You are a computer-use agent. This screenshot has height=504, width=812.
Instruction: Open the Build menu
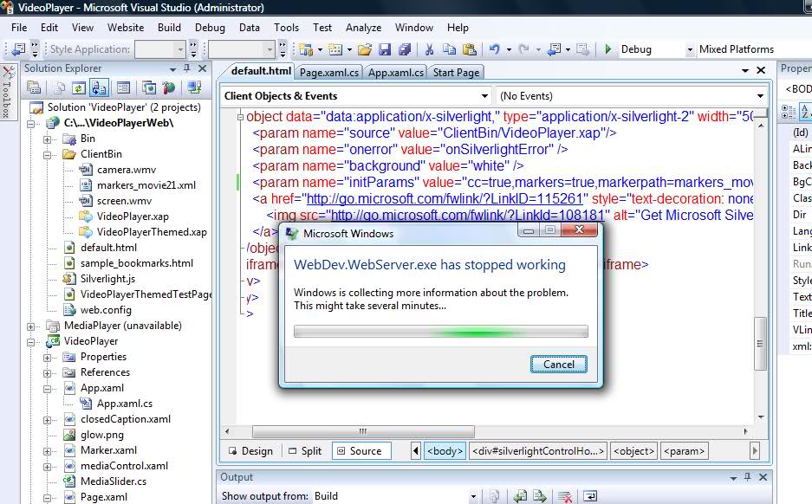point(169,28)
